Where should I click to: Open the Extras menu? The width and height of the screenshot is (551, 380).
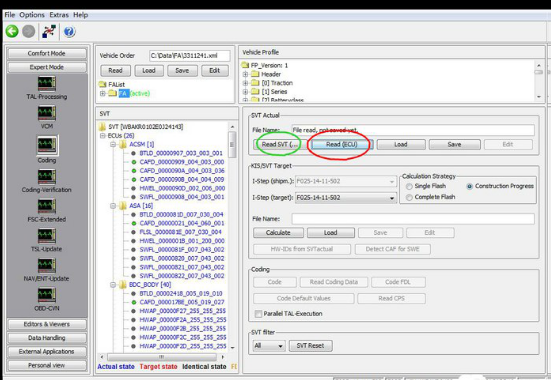click(x=59, y=15)
